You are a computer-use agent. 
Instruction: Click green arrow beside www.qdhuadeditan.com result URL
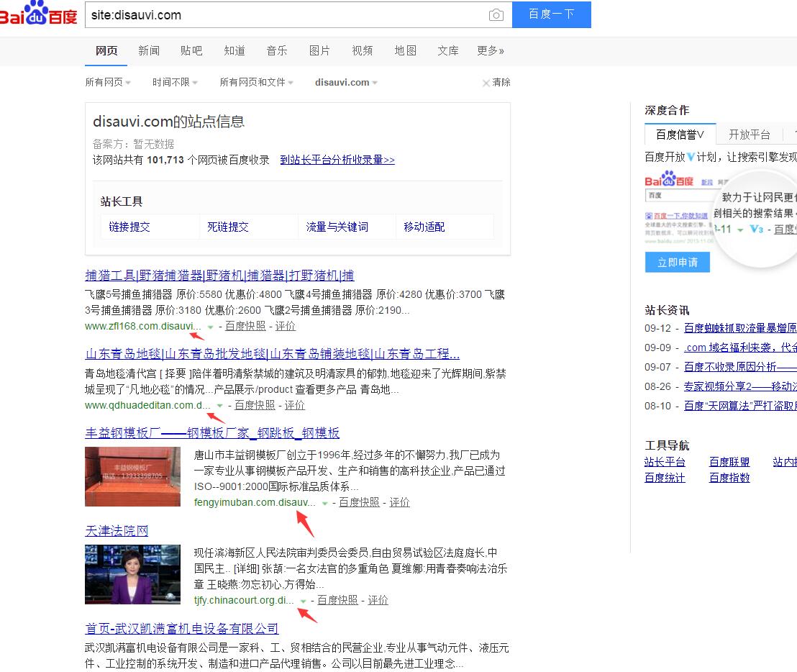coord(219,406)
